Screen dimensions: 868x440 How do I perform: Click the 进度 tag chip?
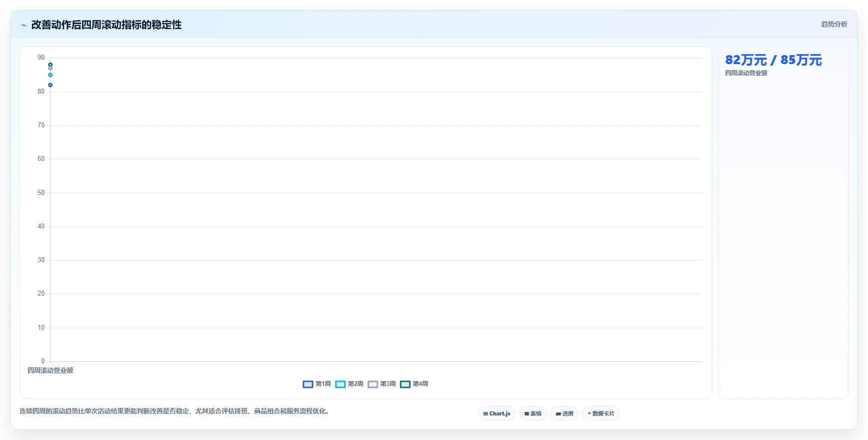click(x=564, y=413)
